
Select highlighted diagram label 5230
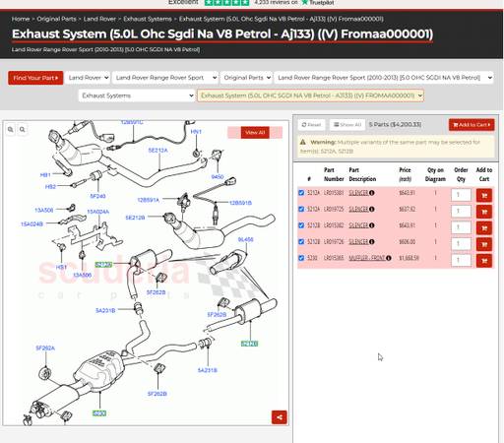[99, 413]
